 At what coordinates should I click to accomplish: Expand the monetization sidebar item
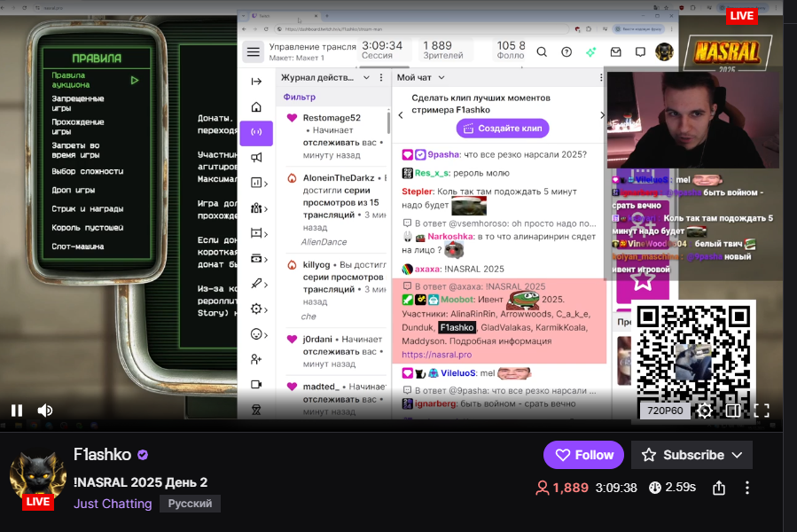tap(259, 259)
